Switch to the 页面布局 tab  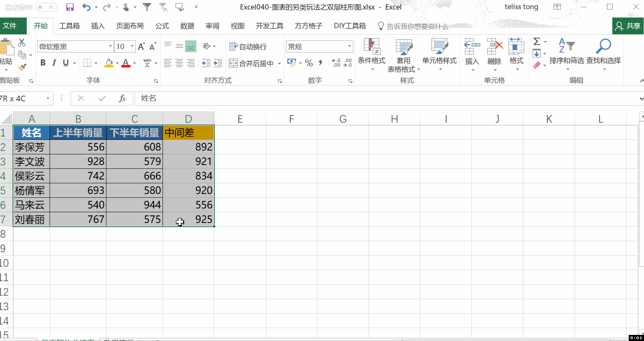130,26
